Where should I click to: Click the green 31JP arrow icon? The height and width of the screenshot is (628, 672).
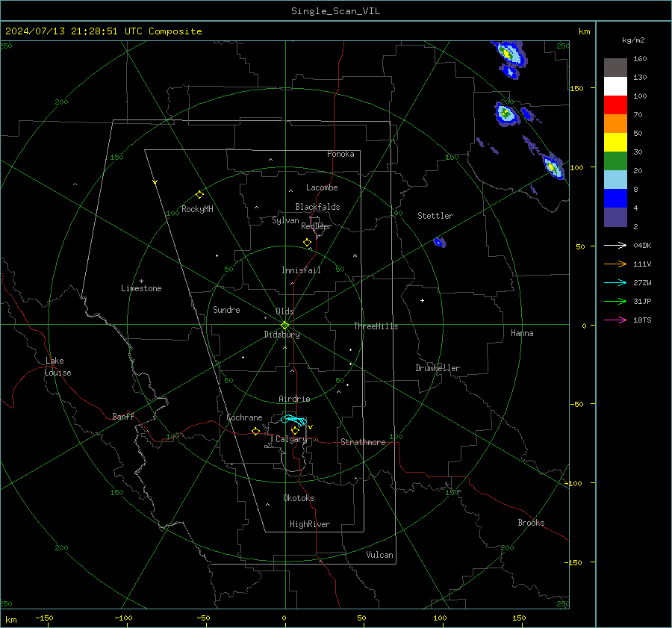click(615, 302)
